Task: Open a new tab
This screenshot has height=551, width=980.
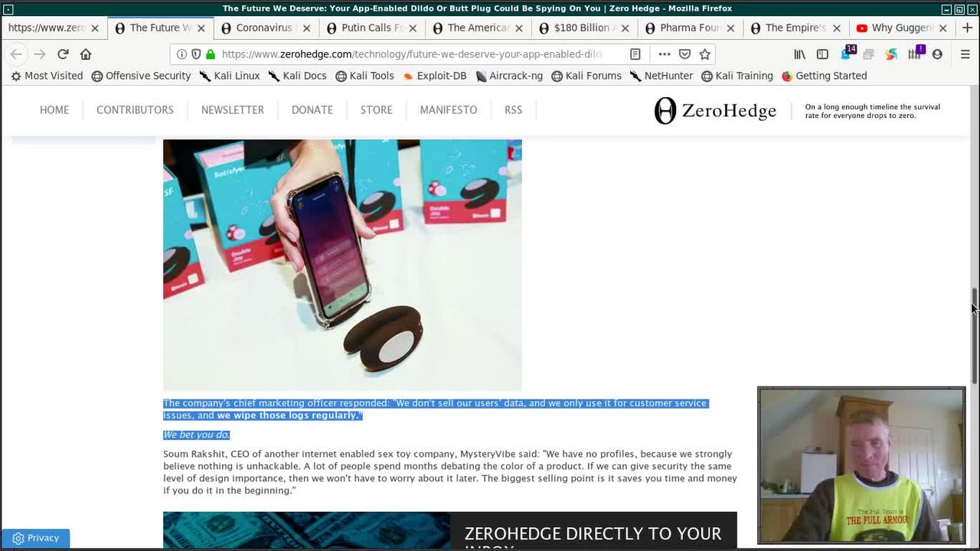Action: [x=967, y=28]
